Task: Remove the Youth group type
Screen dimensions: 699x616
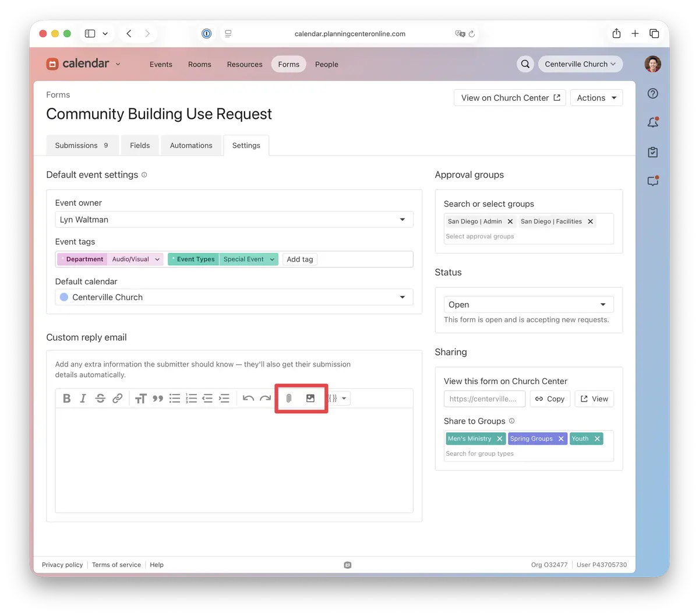Action: pyautogui.click(x=597, y=439)
